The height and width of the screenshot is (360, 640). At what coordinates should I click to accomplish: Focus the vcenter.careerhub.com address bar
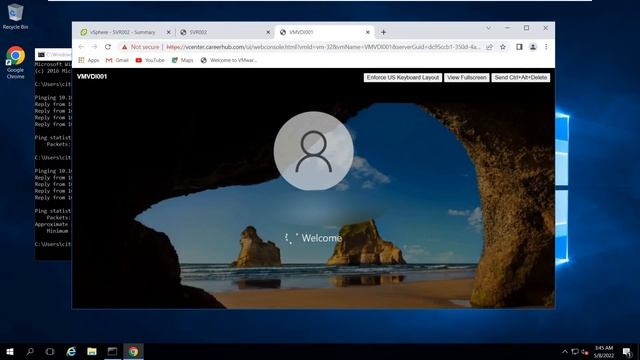pyautogui.click(x=322, y=47)
